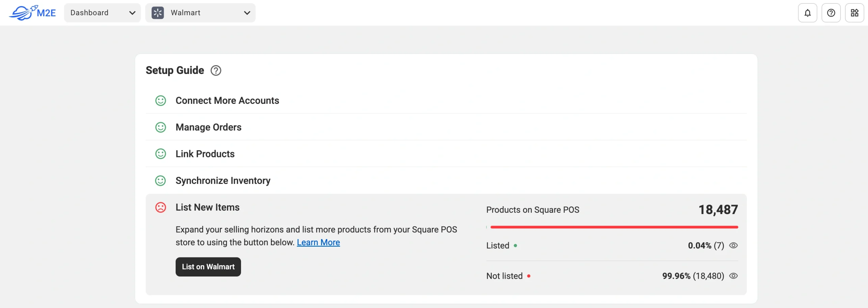The height and width of the screenshot is (308, 868).
Task: Open the notifications bell icon
Action: (807, 13)
